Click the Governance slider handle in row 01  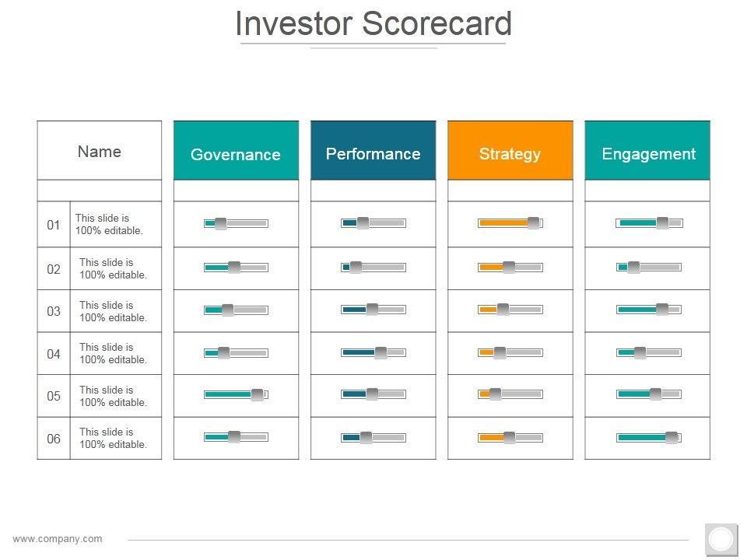(220, 224)
